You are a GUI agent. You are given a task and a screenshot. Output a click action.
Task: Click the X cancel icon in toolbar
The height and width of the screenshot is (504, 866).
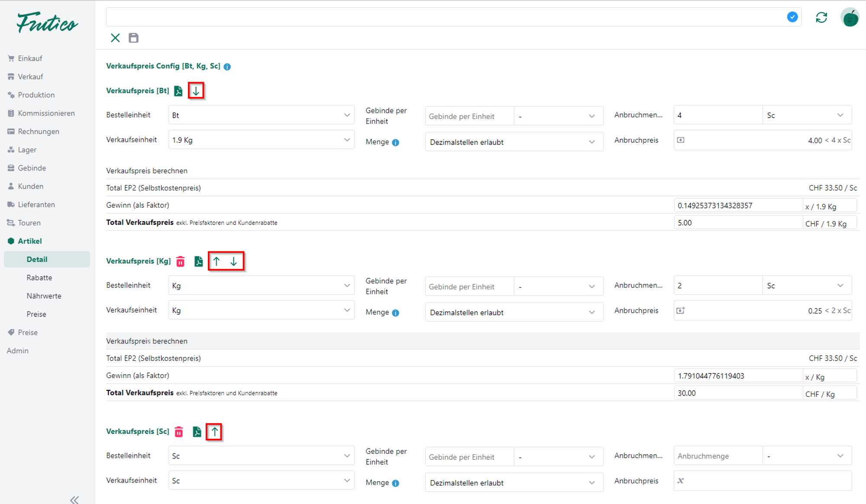[115, 38]
